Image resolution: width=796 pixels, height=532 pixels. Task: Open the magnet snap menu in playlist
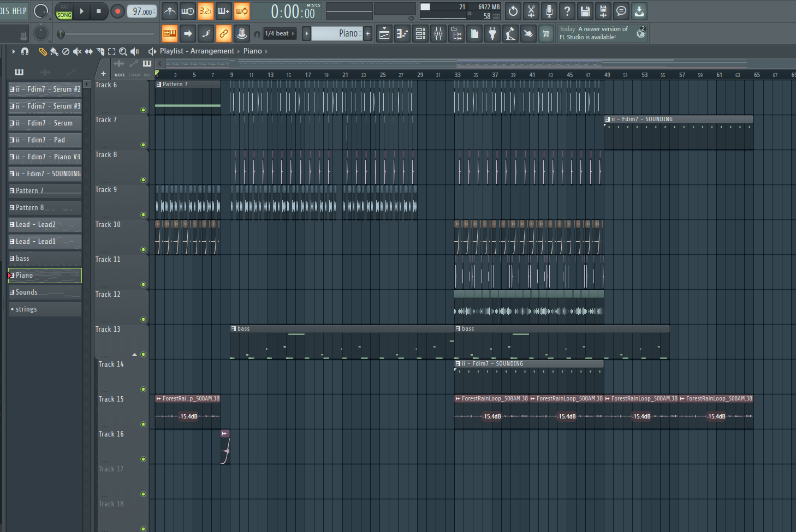click(x=25, y=51)
